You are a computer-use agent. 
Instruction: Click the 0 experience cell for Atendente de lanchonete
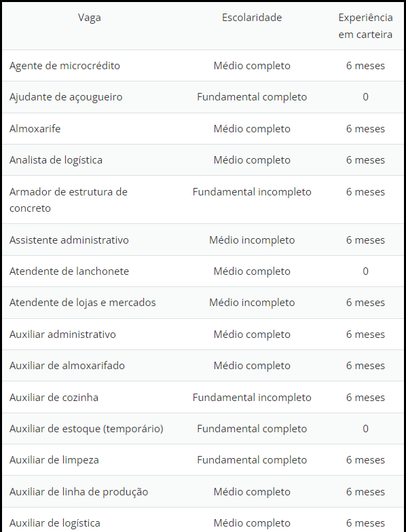tap(365, 271)
